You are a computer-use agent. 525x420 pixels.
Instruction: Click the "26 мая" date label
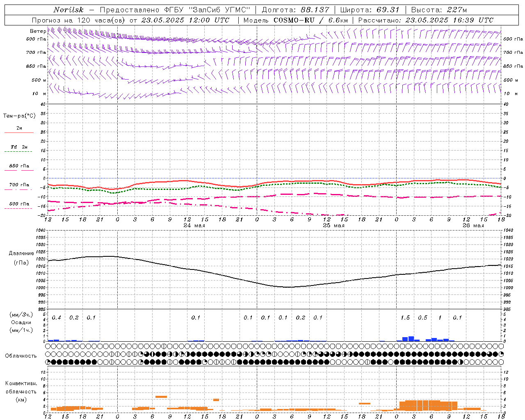473,226
